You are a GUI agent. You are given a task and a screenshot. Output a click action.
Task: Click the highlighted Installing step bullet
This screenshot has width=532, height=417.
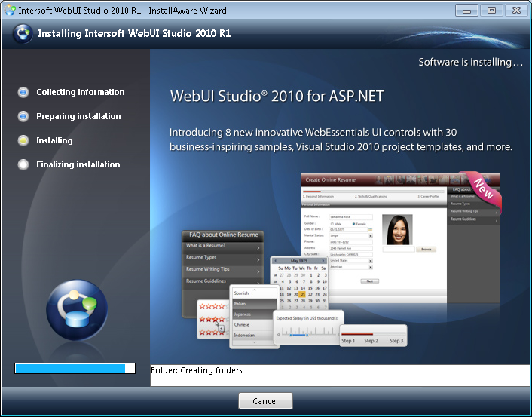(23, 140)
